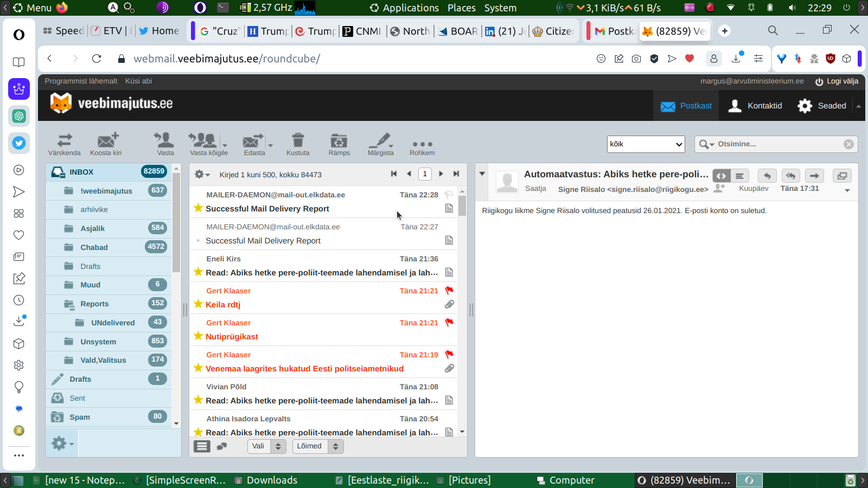Click Logi välja logout link
The image size is (868, 488).
click(837, 81)
